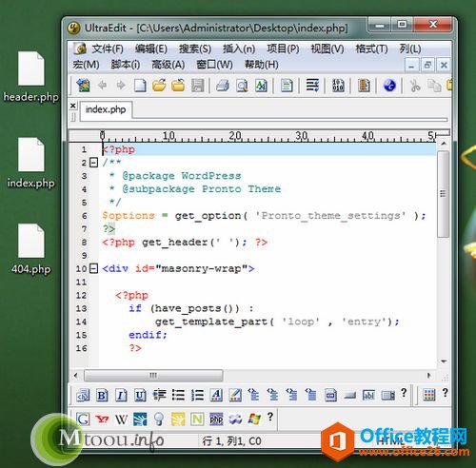Click the Print icon
The height and width of the screenshot is (468, 476).
pyautogui.click(x=223, y=86)
